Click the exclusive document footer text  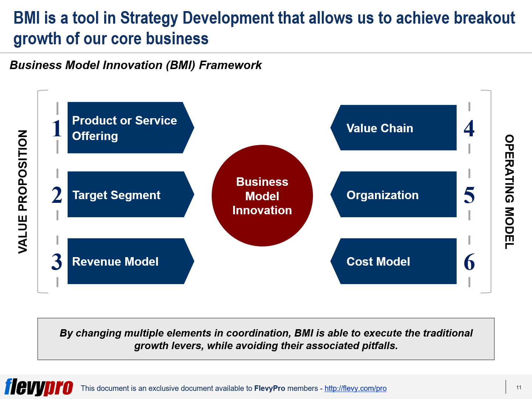pos(234,388)
